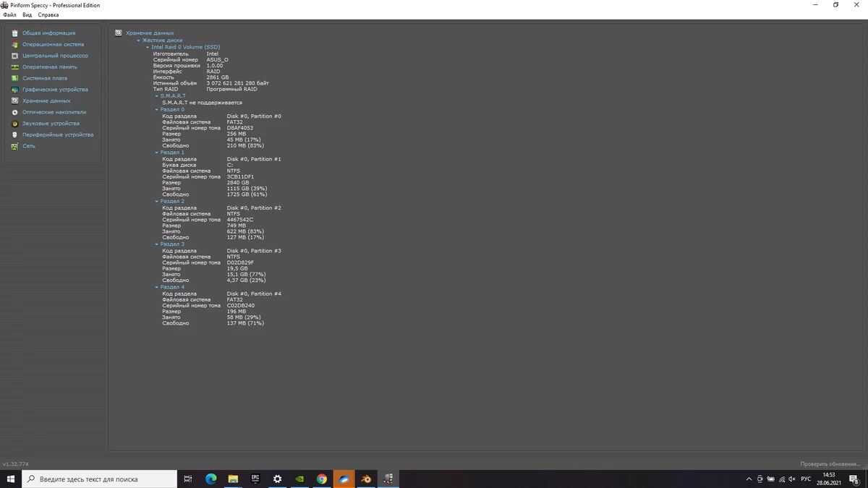
Task: Click the Хранение данных main heading
Action: (150, 33)
